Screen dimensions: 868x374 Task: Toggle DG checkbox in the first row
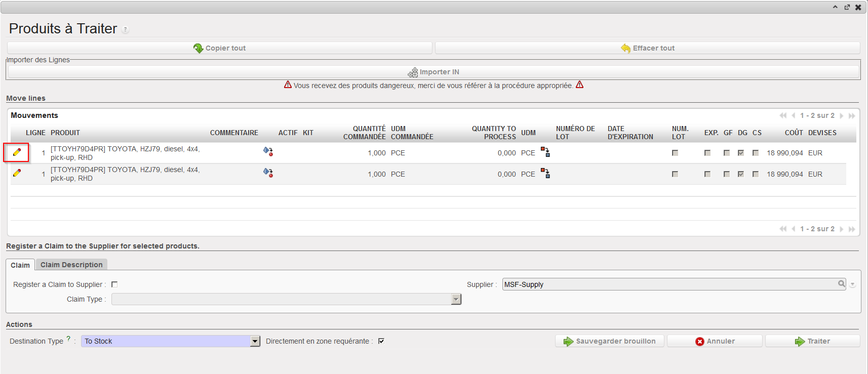(741, 153)
